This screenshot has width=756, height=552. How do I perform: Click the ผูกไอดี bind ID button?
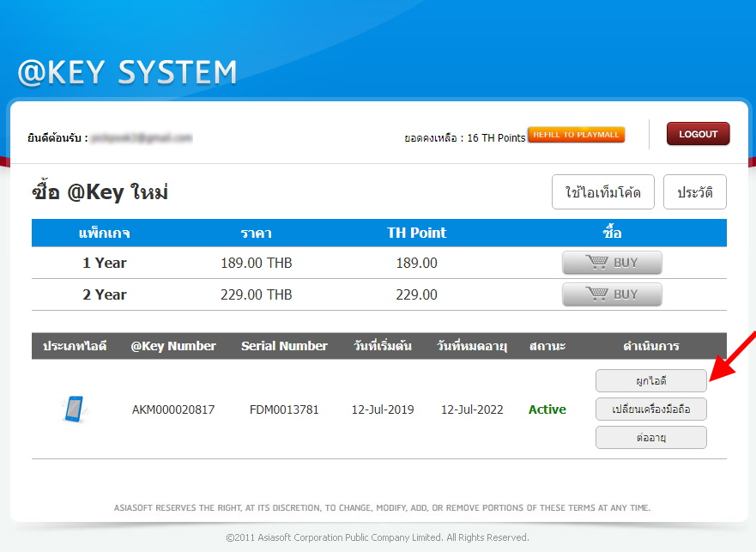pyautogui.click(x=650, y=380)
